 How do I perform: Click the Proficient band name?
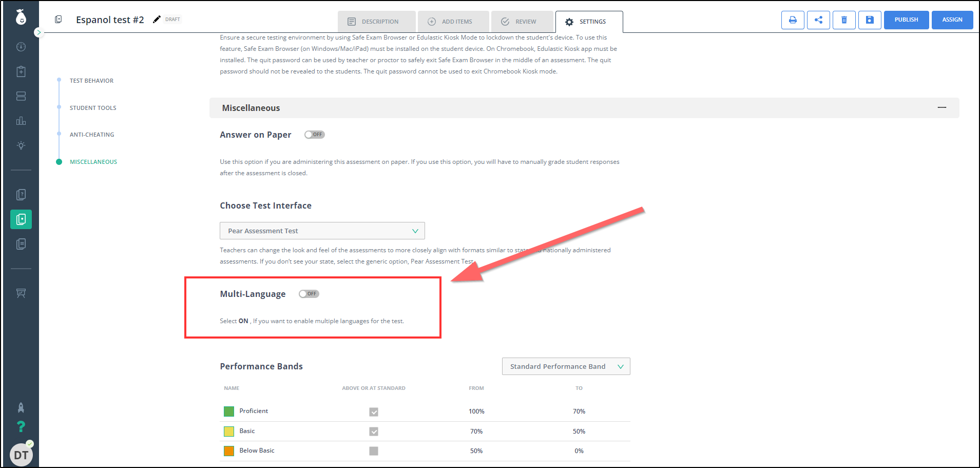(254, 411)
